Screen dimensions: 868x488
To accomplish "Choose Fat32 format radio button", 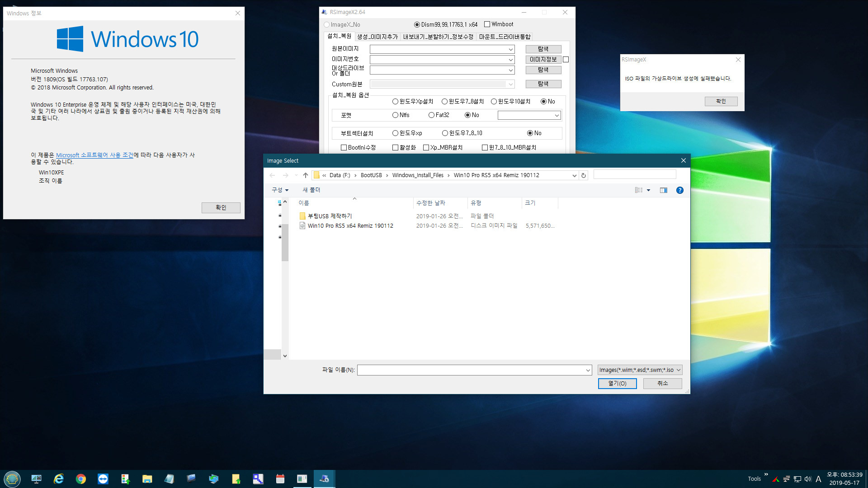I will [x=439, y=115].
